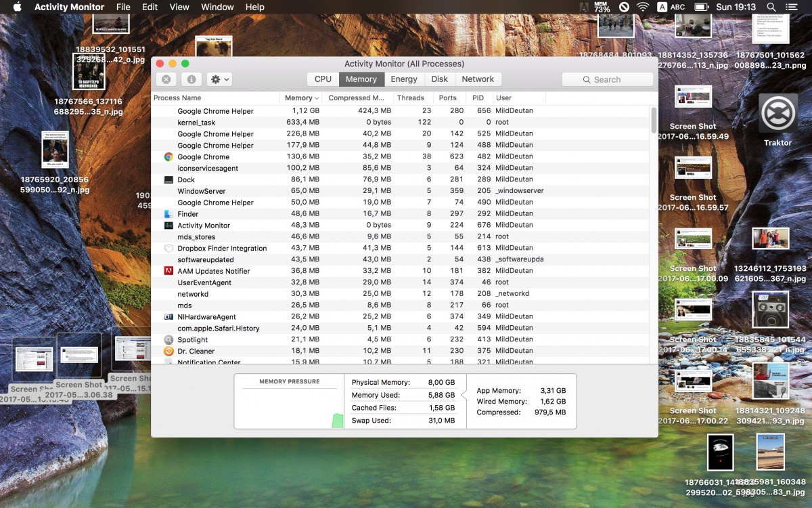Open the Energy tab
812x508 pixels.
coord(404,79)
